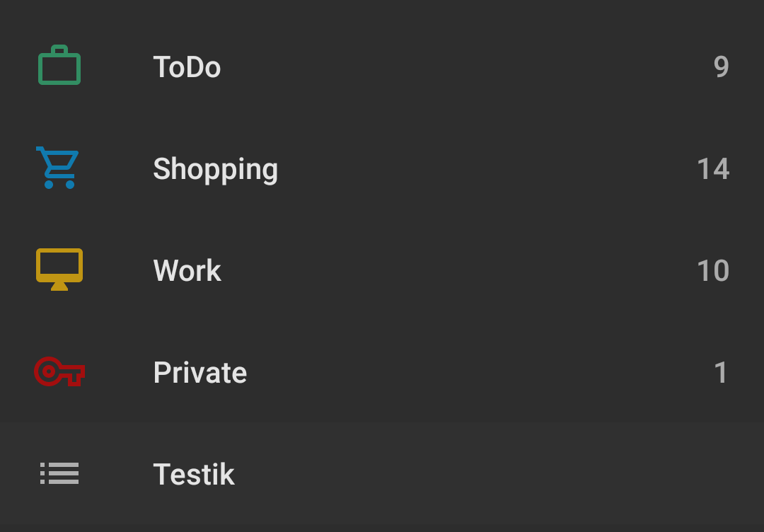The width and height of the screenshot is (764, 532).
Task: Click the number 14 next to Shopping
Action: point(714,169)
